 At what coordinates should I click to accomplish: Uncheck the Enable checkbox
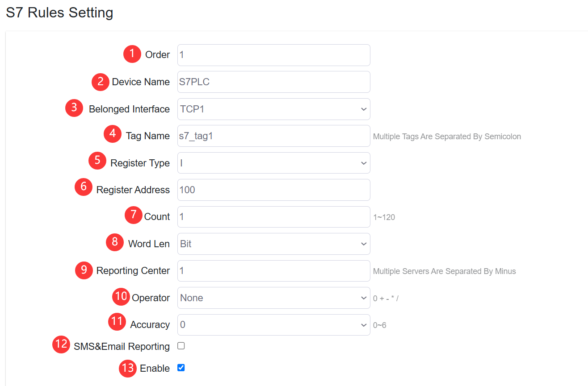pos(181,368)
